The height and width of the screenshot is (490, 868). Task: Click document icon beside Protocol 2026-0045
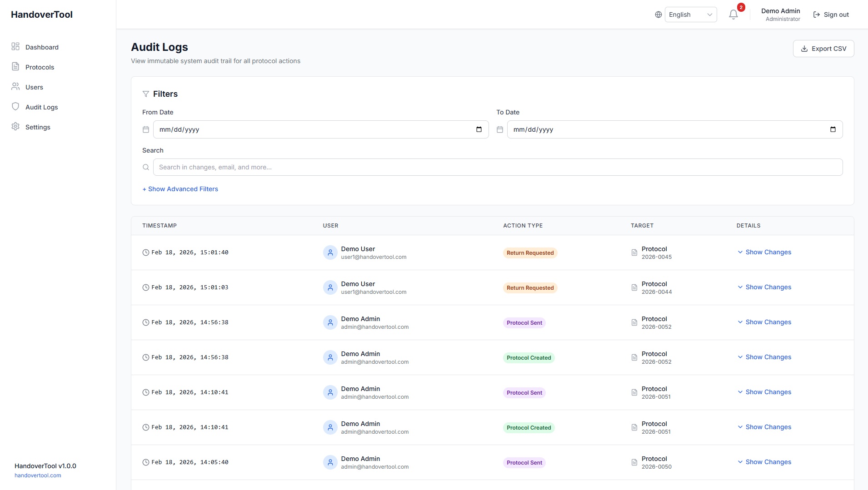point(634,252)
